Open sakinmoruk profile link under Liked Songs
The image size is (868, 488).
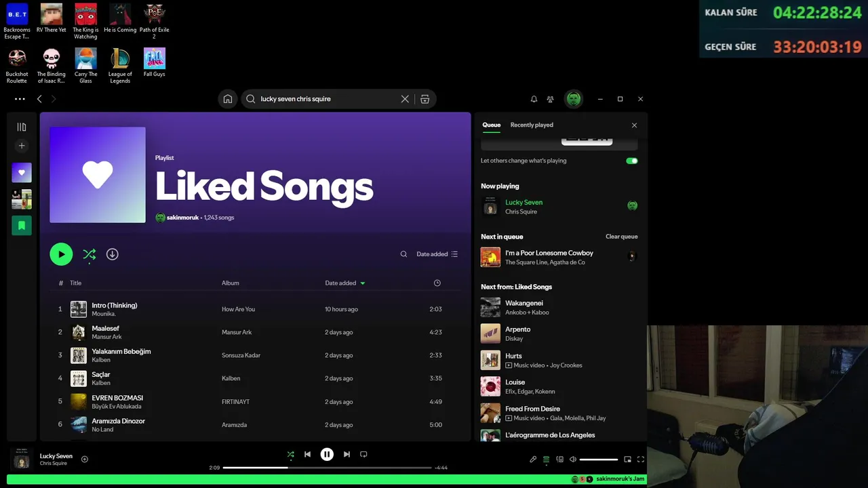point(182,218)
